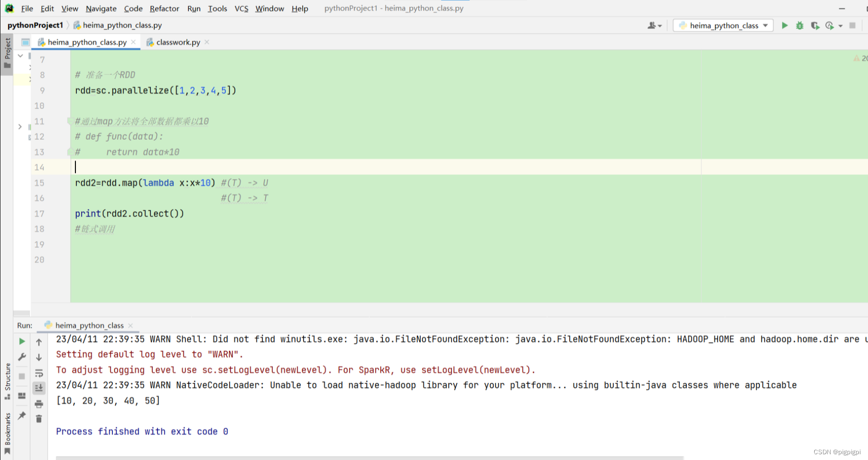The width and height of the screenshot is (868, 460).
Task: Jump down the stack trace with down arrow
Action: click(39, 357)
